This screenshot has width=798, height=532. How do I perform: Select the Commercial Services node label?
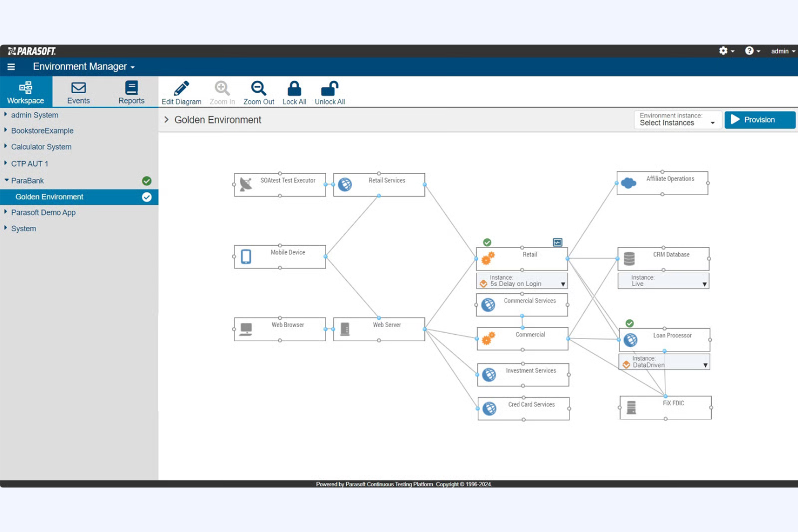click(x=529, y=301)
